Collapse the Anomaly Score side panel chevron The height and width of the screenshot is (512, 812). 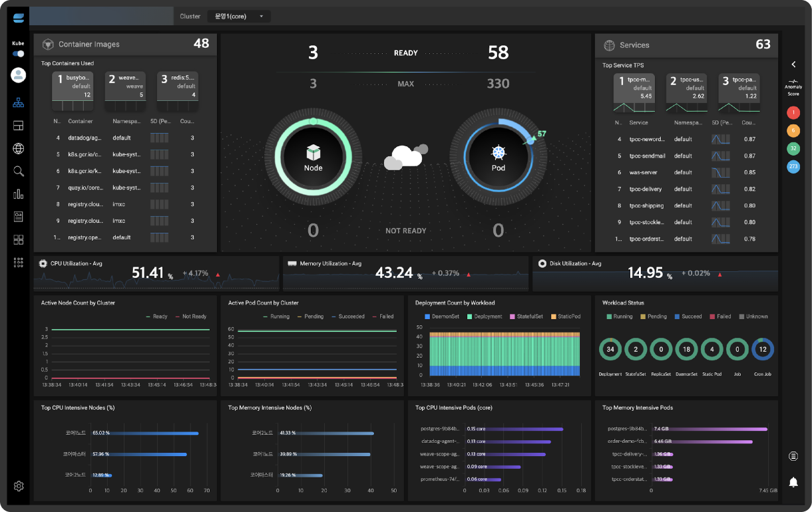[793, 64]
